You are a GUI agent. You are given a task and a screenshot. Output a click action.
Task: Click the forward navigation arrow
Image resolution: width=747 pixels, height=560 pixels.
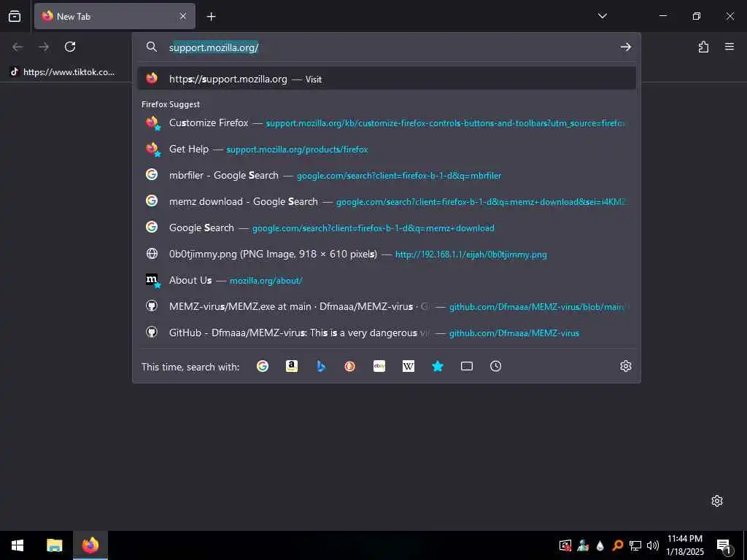coord(44,47)
